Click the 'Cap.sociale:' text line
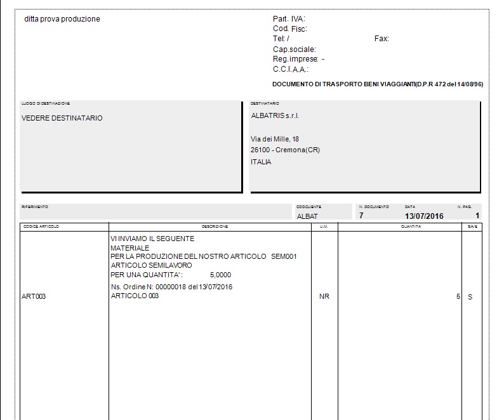 (295, 49)
